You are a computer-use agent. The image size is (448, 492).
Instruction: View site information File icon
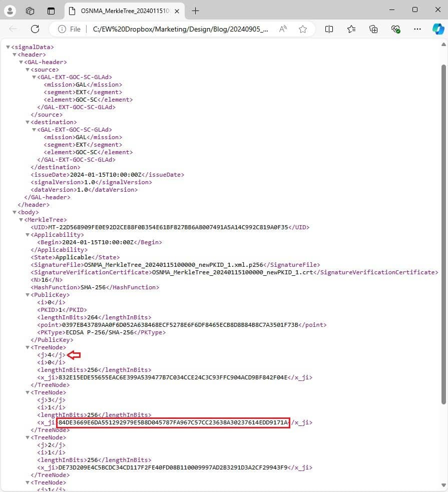(70, 29)
